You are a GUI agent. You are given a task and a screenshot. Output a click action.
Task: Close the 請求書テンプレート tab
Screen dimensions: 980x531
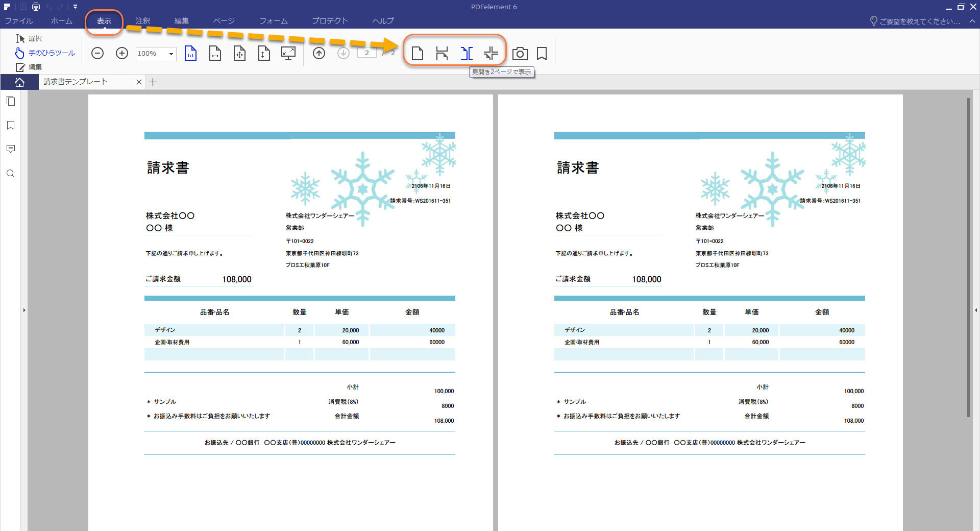point(139,82)
